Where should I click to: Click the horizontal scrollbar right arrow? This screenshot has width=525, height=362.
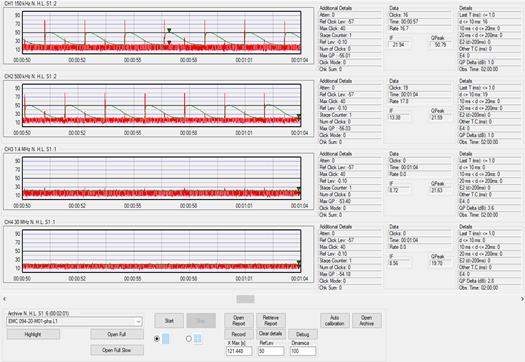point(522,299)
